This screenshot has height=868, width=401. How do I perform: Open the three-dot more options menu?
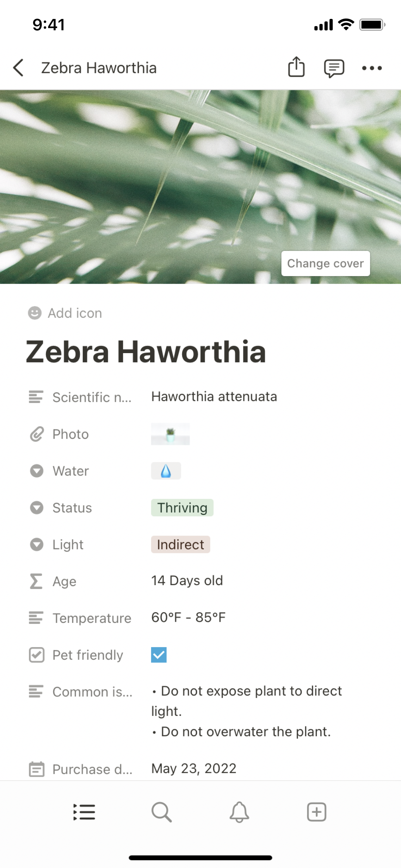click(372, 68)
